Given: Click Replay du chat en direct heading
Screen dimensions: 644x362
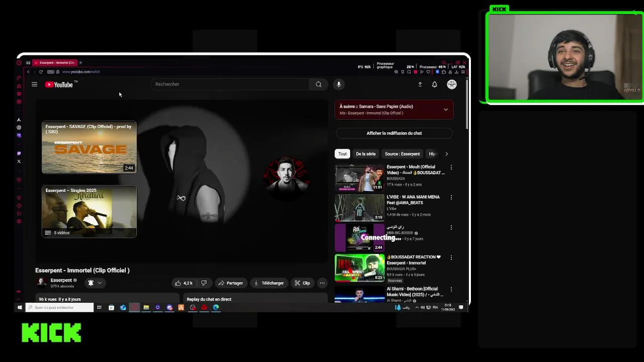Looking at the screenshot, I should (209, 299).
